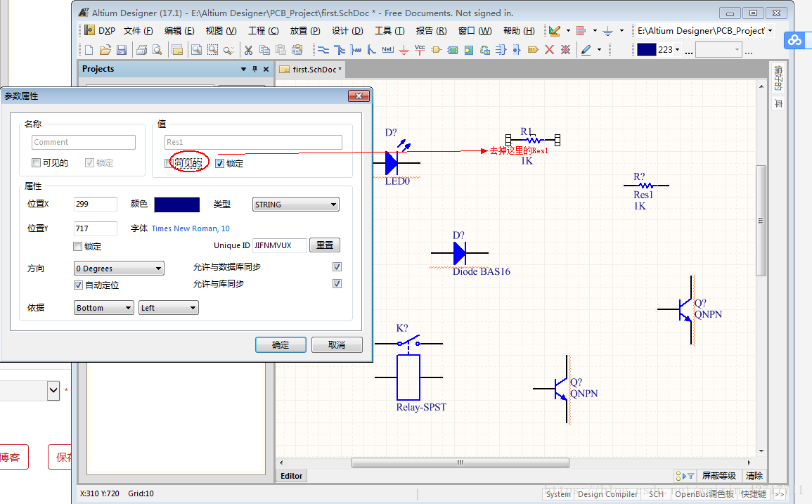Click the horizontal scrollbar of schematic
The width and height of the screenshot is (812, 504).
[x=460, y=463]
